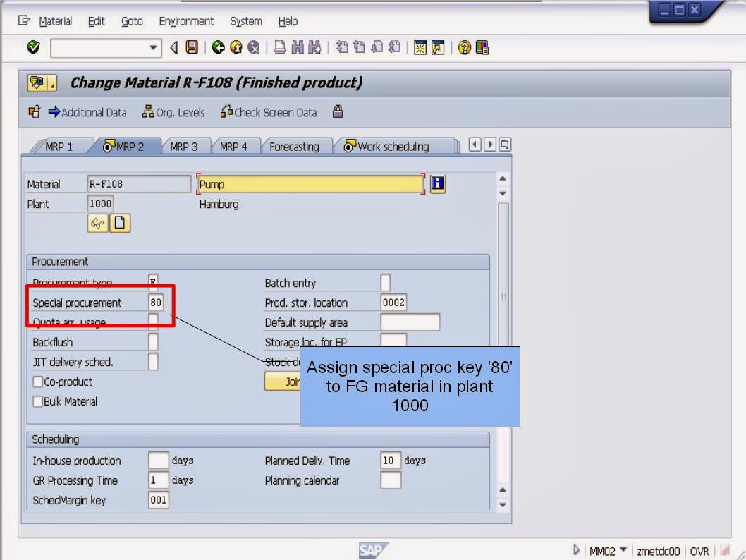
Task: Switch to the Forecasting tab
Action: [295, 146]
